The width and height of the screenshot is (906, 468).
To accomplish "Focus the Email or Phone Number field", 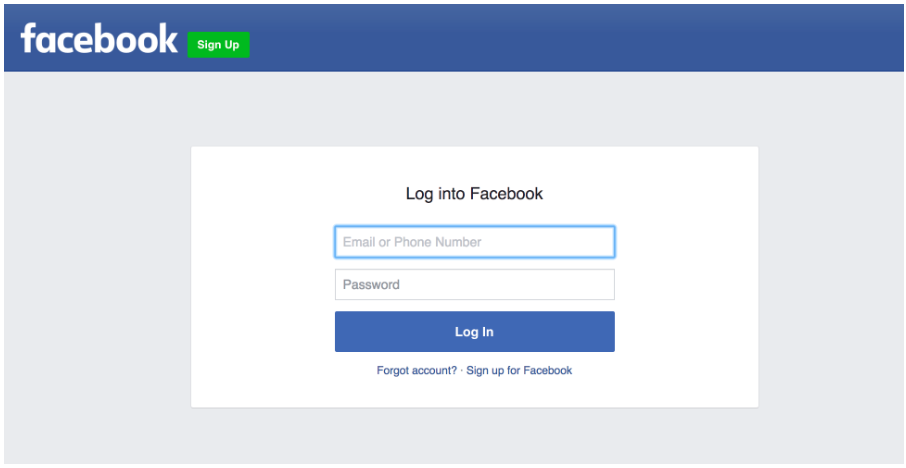I will tap(474, 242).
